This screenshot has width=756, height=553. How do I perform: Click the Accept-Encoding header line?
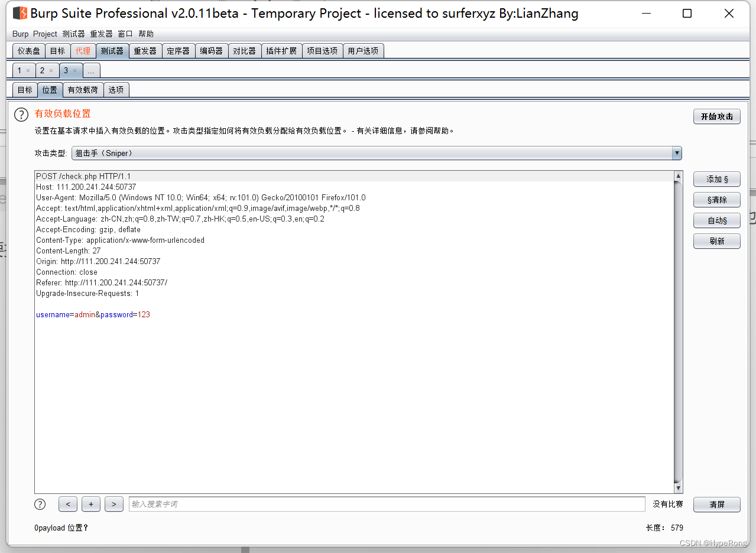pos(89,229)
